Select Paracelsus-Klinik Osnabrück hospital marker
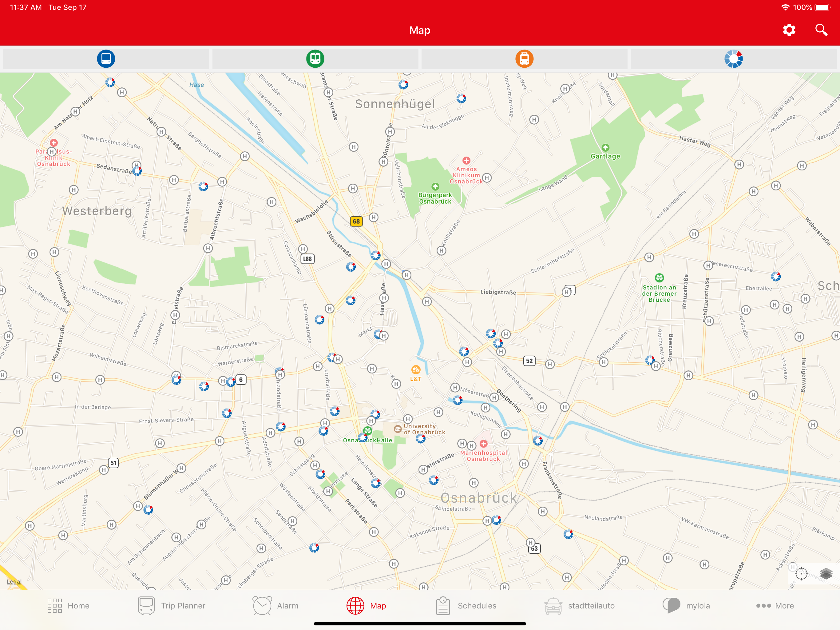This screenshot has height=630, width=840. 54,143
